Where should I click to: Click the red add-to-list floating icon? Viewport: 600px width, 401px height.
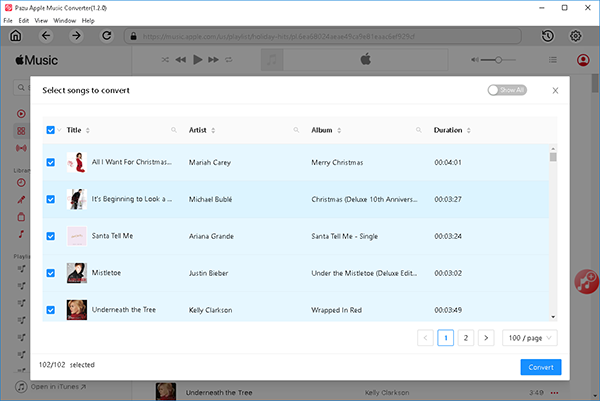pyautogui.click(x=585, y=283)
